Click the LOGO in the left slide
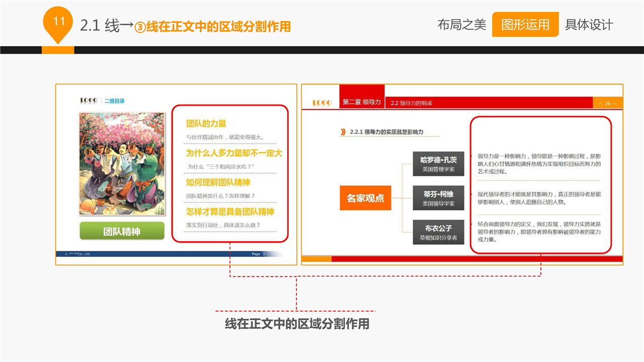Viewport: 644px width, 362px height. pyautogui.click(x=89, y=101)
